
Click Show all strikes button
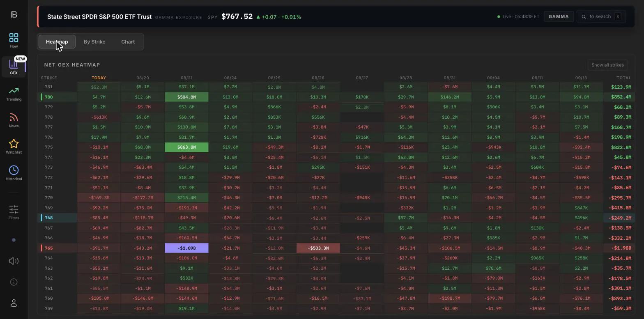[x=607, y=65]
